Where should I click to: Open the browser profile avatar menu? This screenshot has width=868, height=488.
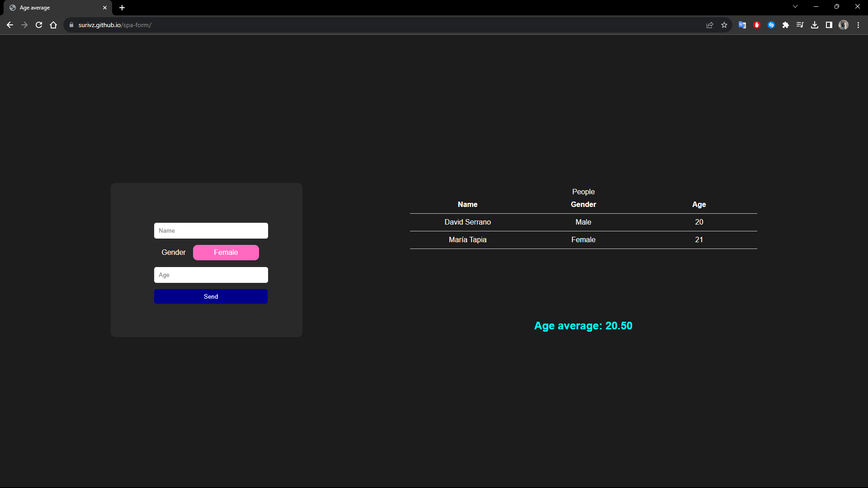coord(844,25)
